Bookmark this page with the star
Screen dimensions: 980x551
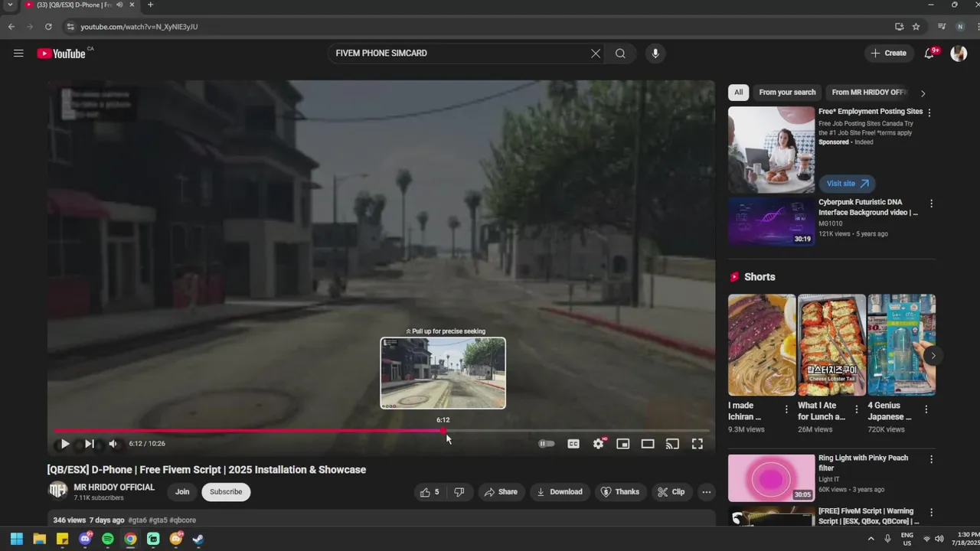[x=916, y=27]
